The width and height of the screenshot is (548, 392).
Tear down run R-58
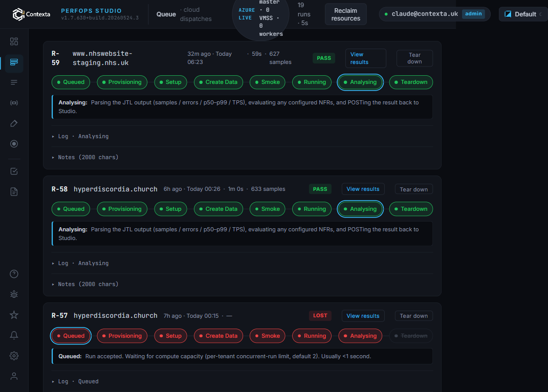pos(414,189)
